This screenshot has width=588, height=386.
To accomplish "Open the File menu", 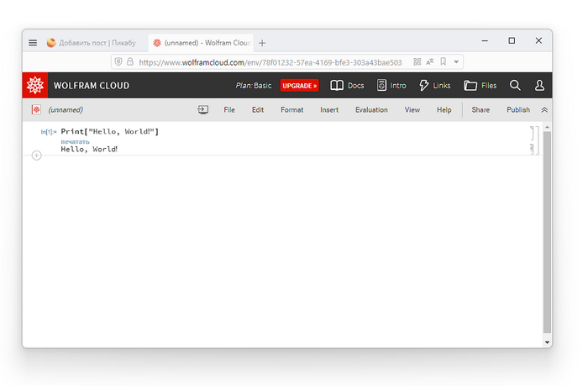I will click(229, 109).
